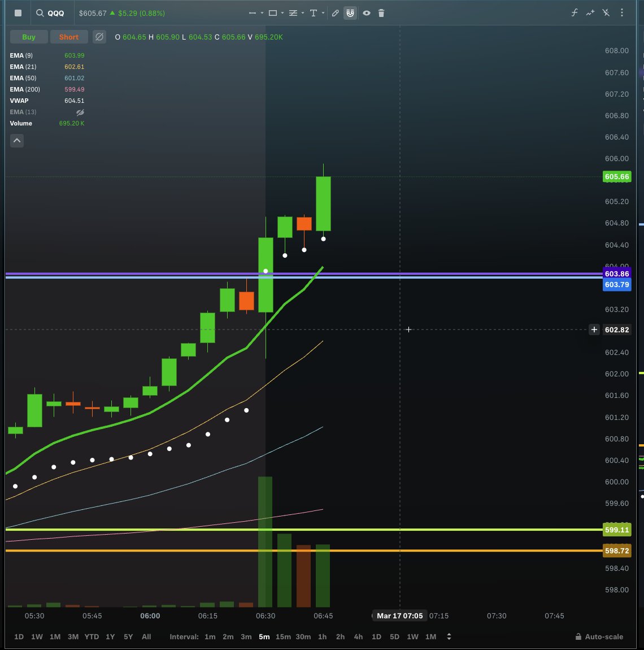The width and height of the screenshot is (644, 650).
Task: Set chart range to 3M
Action: pyautogui.click(x=73, y=637)
